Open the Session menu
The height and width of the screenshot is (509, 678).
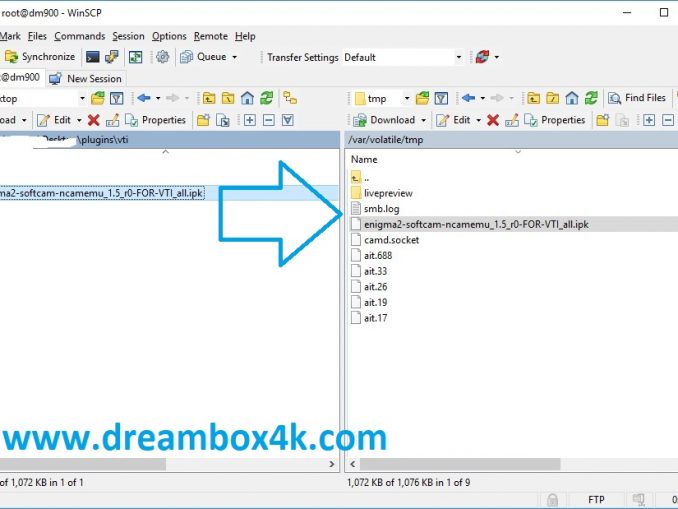pos(128,36)
